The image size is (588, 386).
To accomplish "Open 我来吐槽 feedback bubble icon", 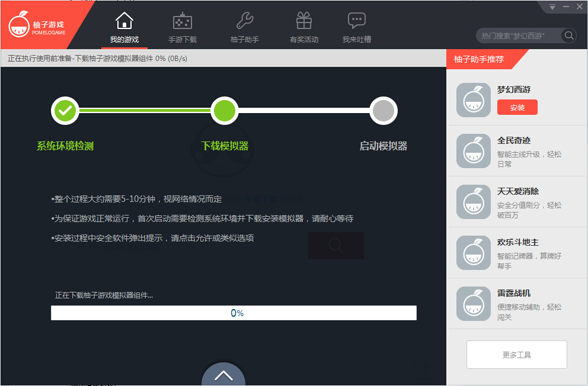I will tap(357, 20).
